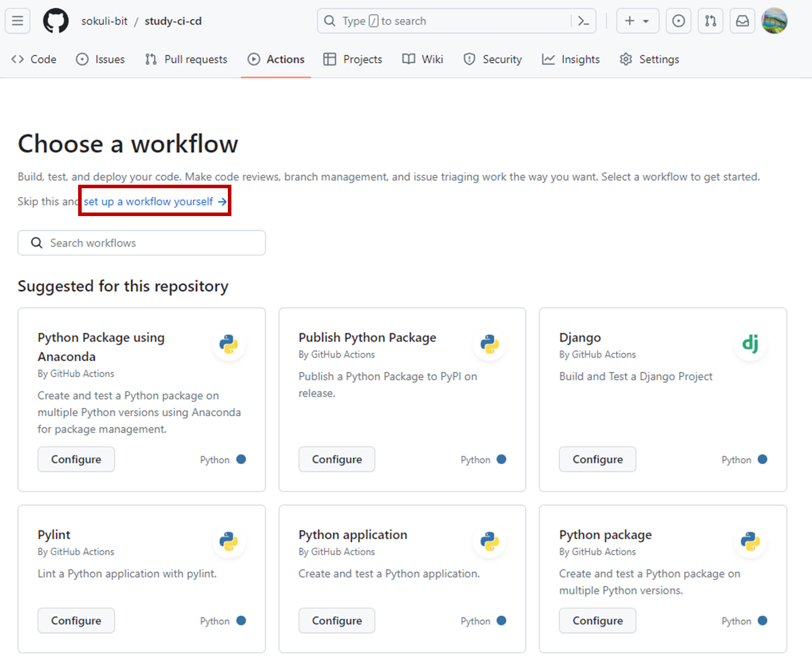Click the Settings tab gear icon
The width and height of the screenshot is (812, 666).
626,59
